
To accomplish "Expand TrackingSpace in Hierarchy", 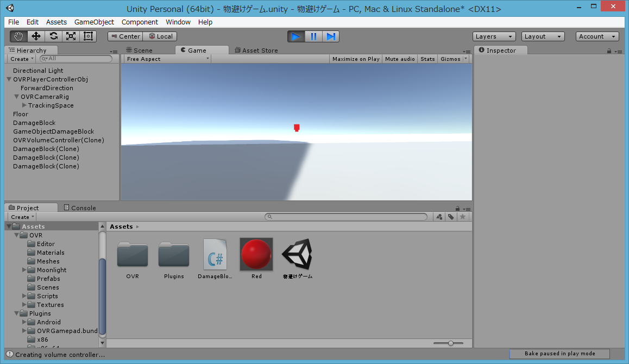I will pyautogui.click(x=24, y=105).
